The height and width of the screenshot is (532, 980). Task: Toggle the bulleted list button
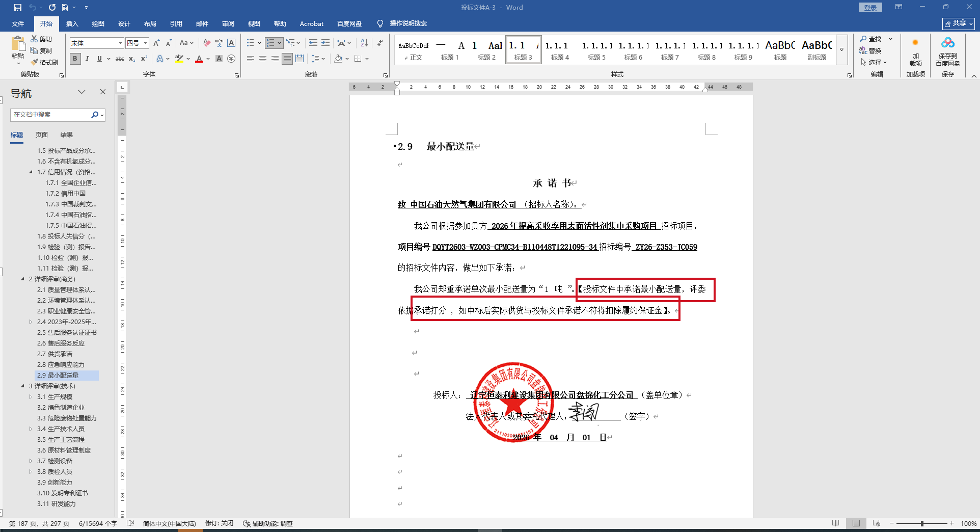coord(250,43)
